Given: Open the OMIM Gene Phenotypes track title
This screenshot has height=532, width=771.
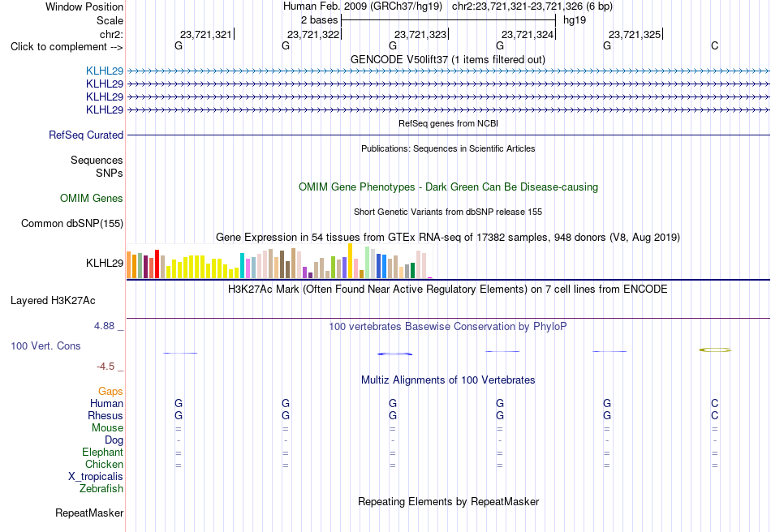Looking at the screenshot, I should (448, 187).
